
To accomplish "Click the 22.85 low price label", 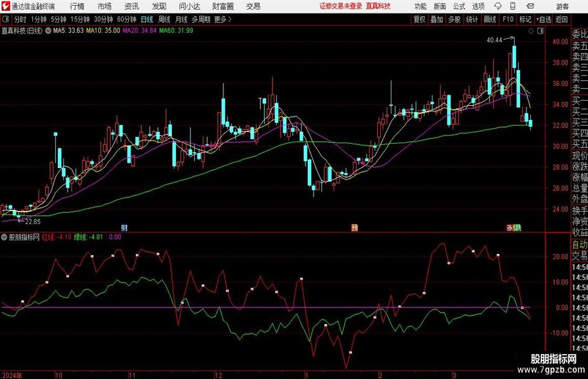I will [x=32, y=222].
